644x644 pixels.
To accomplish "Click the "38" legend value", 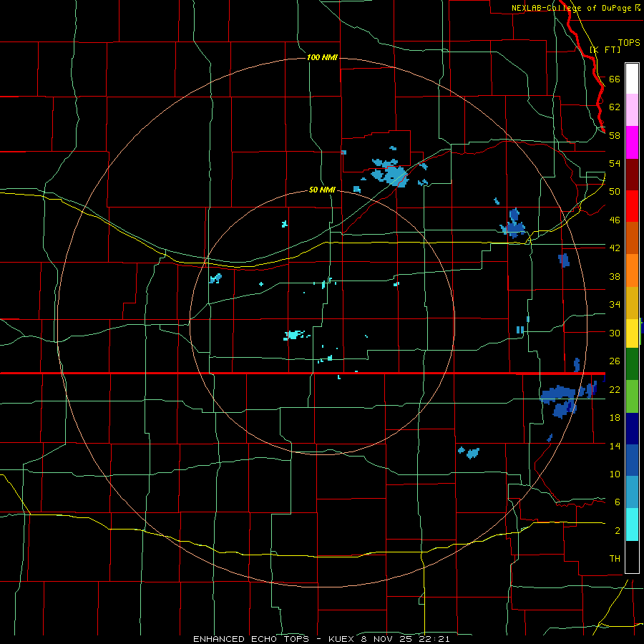I will coord(615,276).
